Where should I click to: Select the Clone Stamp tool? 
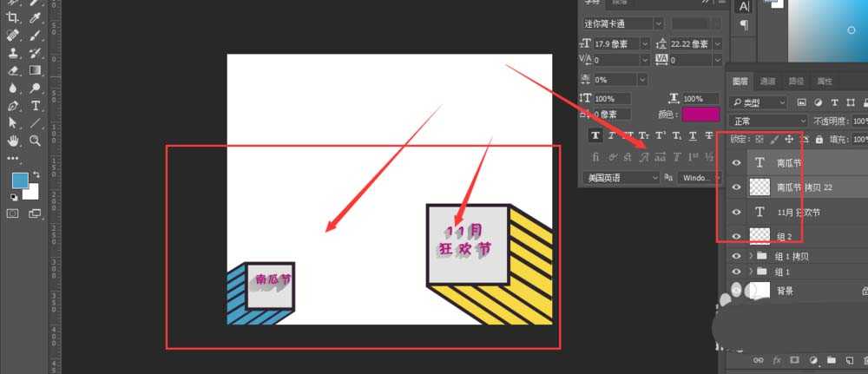click(x=13, y=53)
